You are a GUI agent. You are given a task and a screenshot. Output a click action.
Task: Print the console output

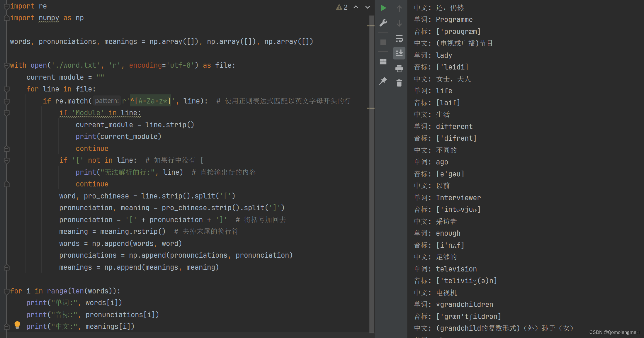(x=399, y=68)
